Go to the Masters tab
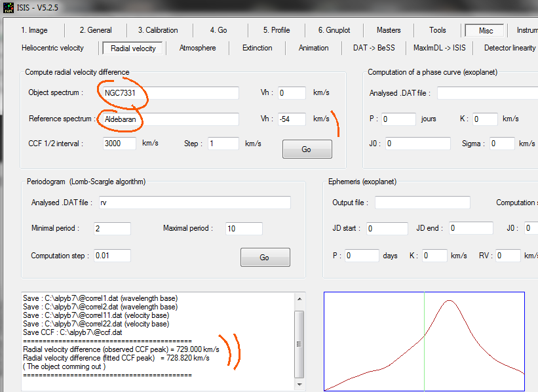The height and width of the screenshot is (392, 538). point(389,30)
